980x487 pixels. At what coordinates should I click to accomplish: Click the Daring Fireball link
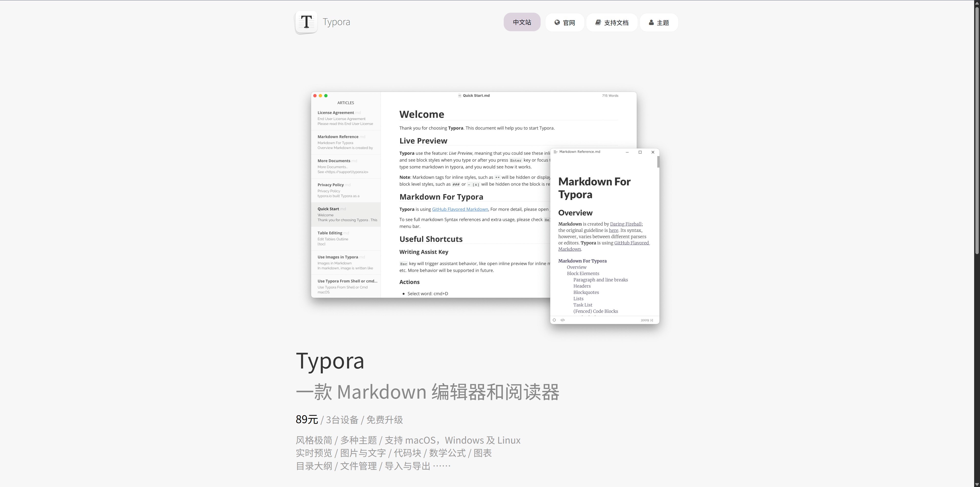pos(626,224)
